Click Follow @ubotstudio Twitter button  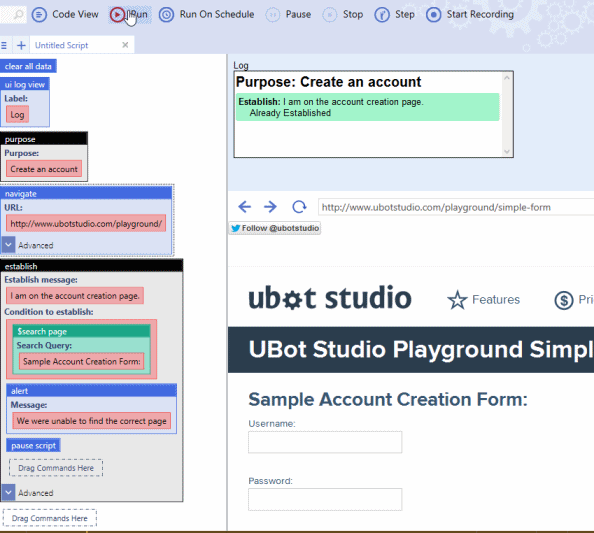[x=275, y=228]
